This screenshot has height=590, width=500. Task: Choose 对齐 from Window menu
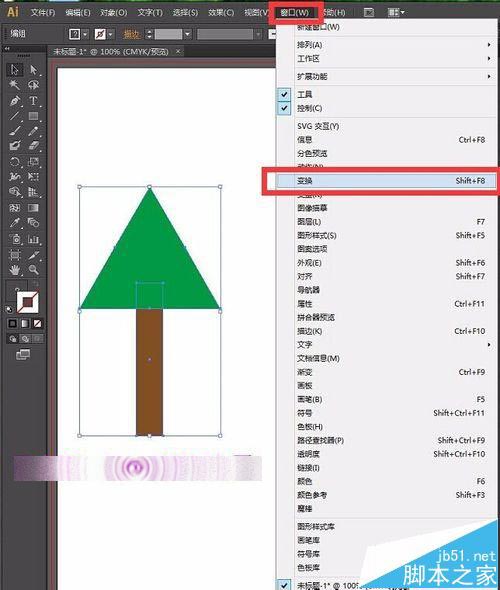click(x=386, y=276)
